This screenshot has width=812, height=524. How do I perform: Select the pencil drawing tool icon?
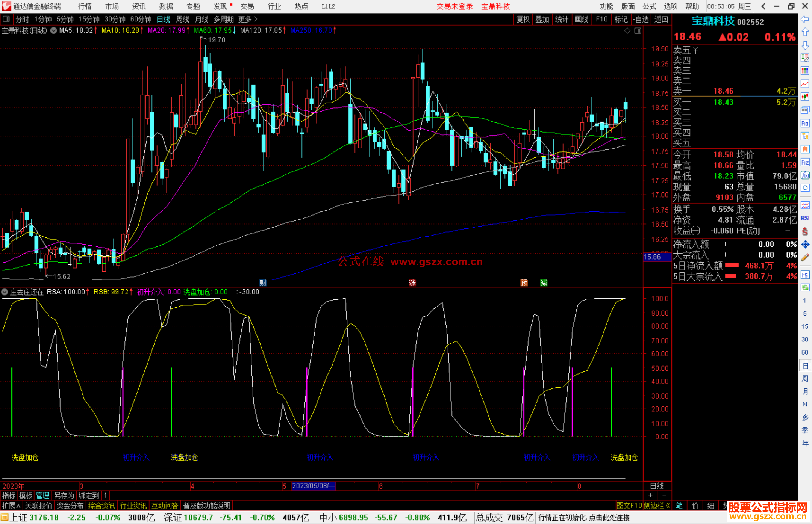pos(805,258)
